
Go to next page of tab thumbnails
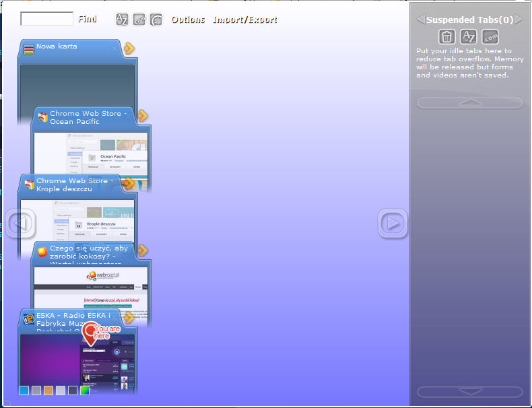click(392, 223)
